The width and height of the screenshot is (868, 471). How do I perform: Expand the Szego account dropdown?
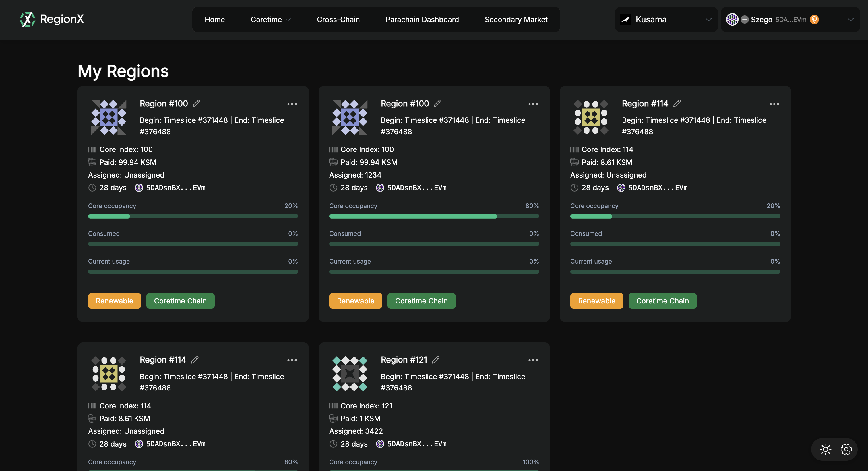point(851,19)
